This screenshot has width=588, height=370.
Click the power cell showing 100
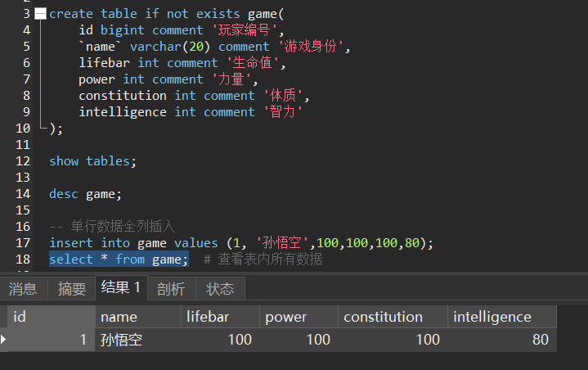click(298, 340)
